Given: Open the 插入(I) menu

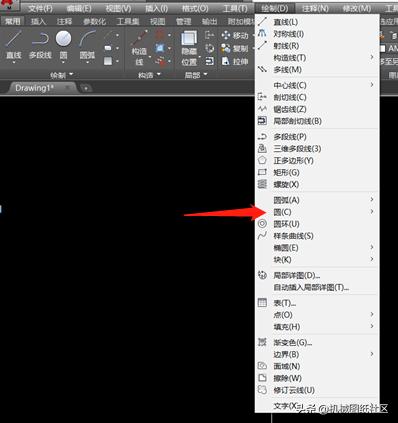Looking at the screenshot, I should point(156,8).
